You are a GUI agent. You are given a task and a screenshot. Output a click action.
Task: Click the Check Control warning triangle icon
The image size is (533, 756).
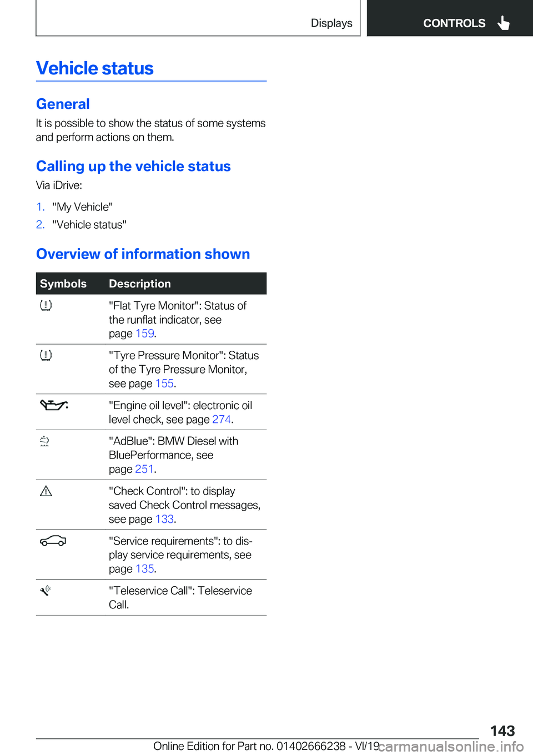click(x=46, y=491)
